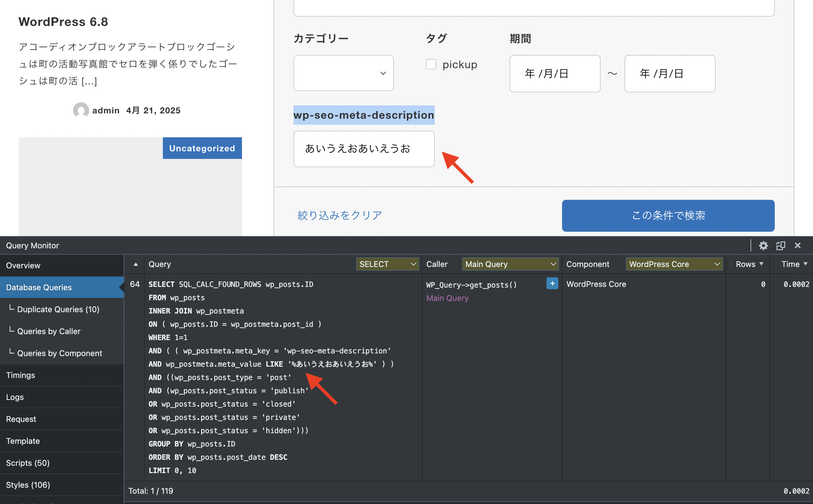The width and height of the screenshot is (813, 504).
Task: Open the カテゴリー dropdown
Action: pos(344,73)
